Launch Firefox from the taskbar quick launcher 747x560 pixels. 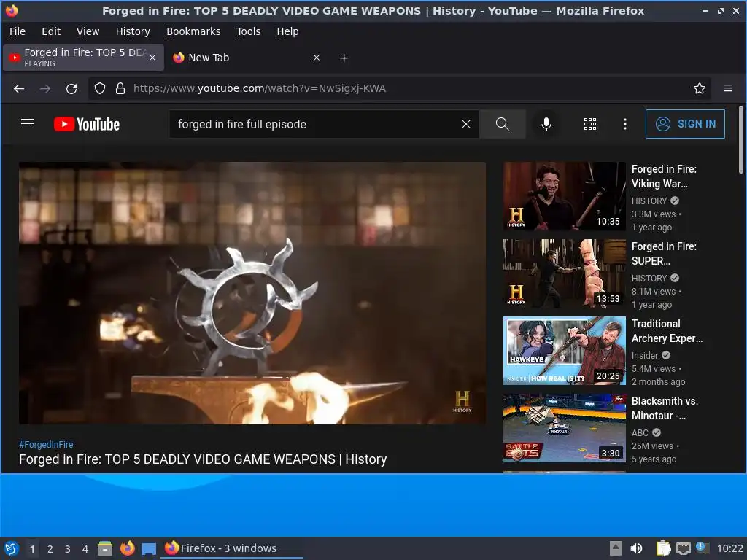click(127, 548)
